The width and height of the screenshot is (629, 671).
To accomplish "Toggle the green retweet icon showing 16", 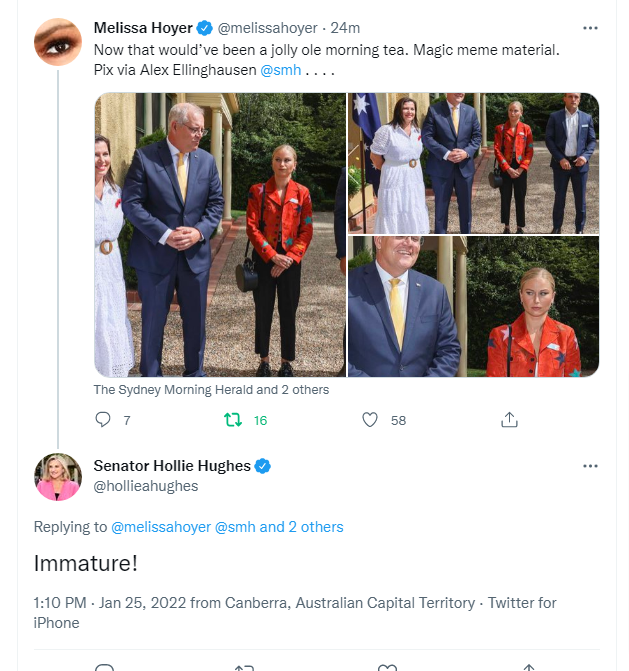I will tap(233, 420).
